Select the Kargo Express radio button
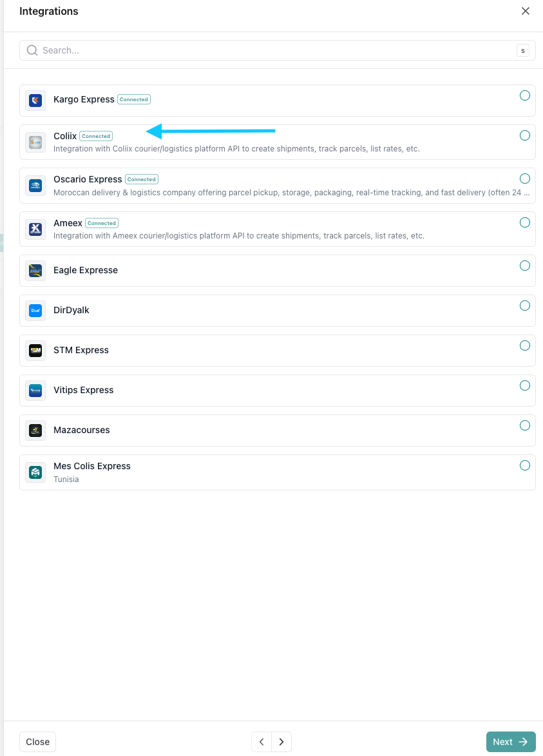Image resolution: width=543 pixels, height=756 pixels. [x=525, y=95]
